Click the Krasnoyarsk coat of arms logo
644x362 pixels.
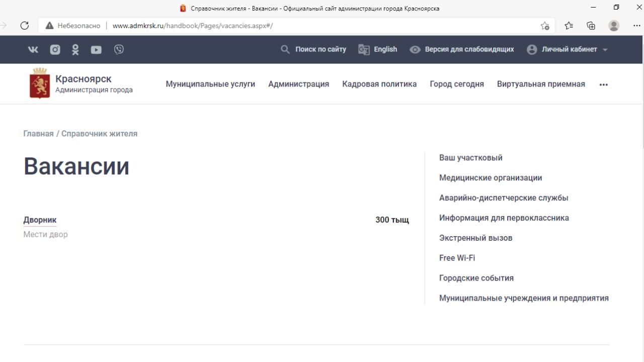[x=40, y=84]
